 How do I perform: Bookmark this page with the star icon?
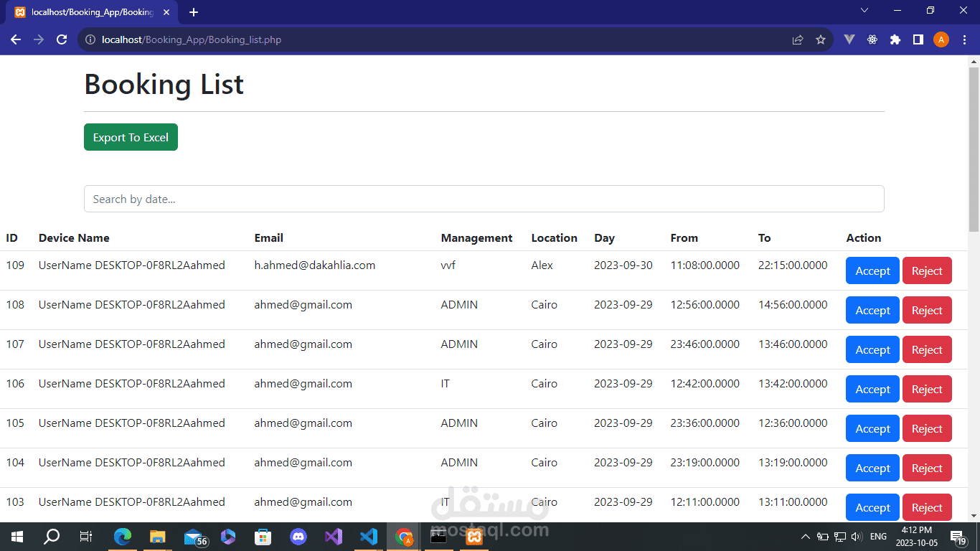click(821, 39)
